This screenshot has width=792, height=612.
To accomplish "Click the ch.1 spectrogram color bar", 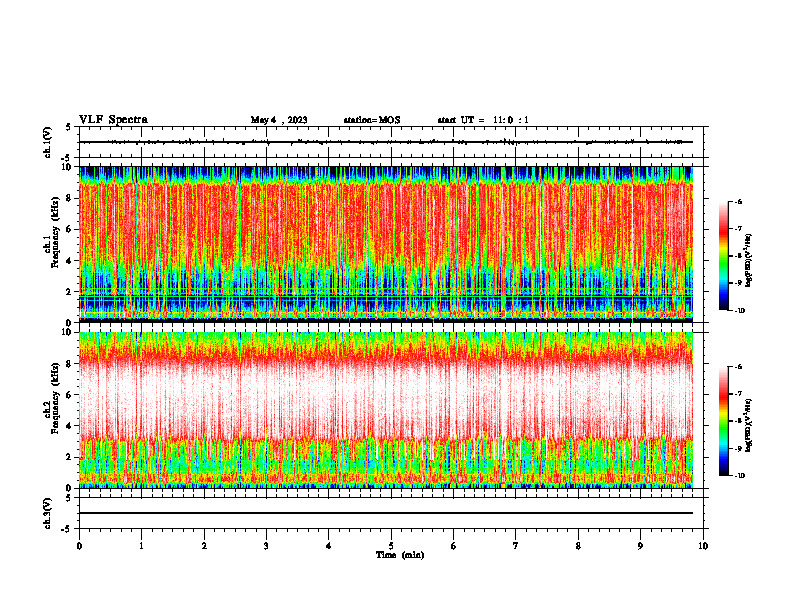I will tap(723, 256).
